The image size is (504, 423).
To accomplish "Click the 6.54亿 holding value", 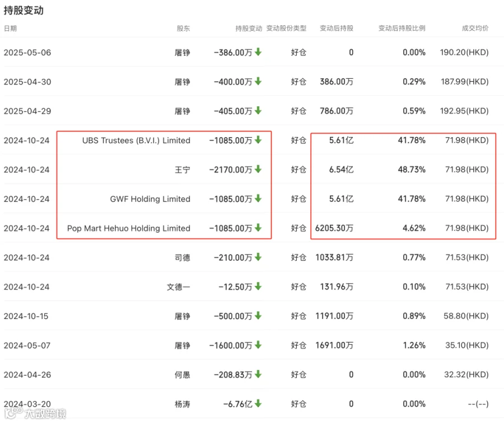I will click(341, 170).
